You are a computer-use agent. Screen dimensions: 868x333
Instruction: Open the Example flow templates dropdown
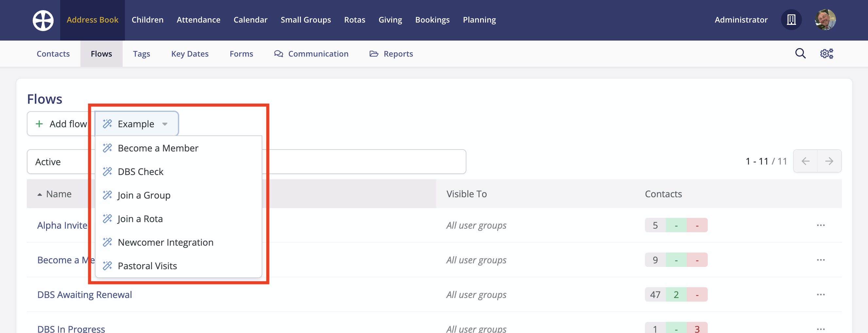click(x=136, y=123)
